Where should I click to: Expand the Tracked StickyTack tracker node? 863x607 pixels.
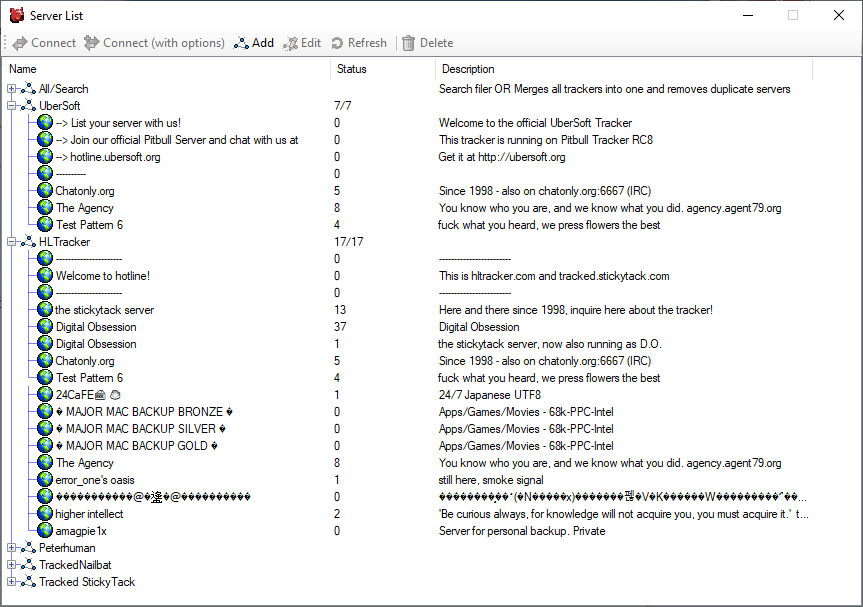coord(12,582)
